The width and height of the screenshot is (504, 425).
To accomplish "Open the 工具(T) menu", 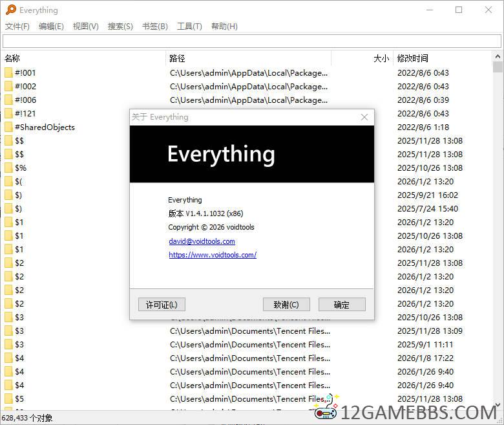I will (x=189, y=27).
